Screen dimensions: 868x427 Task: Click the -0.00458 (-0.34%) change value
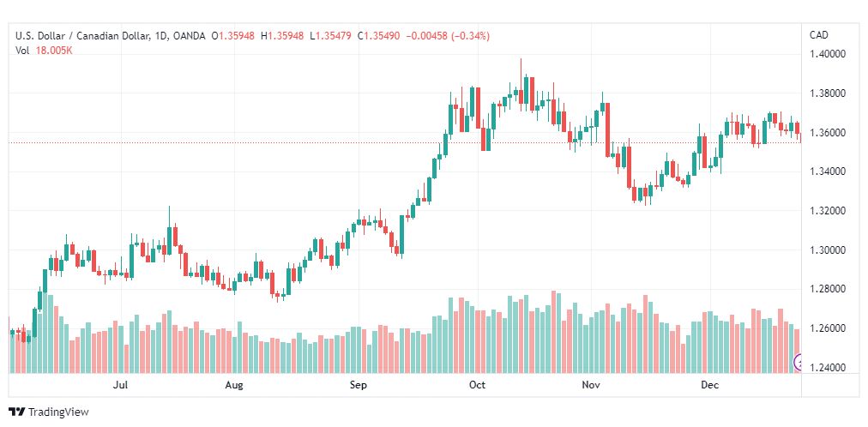448,36
